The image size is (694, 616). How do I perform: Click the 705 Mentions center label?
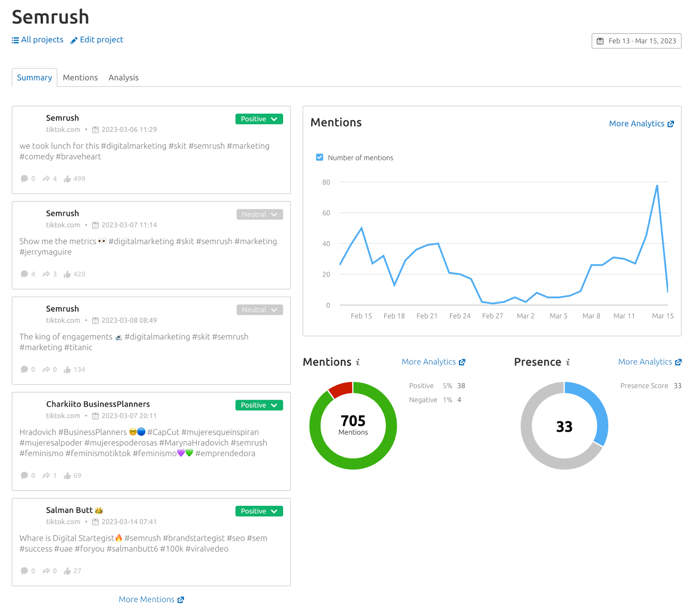pos(353,424)
